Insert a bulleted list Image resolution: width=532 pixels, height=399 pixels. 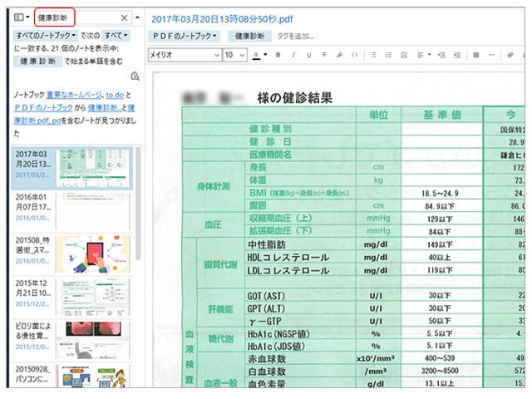[373, 55]
